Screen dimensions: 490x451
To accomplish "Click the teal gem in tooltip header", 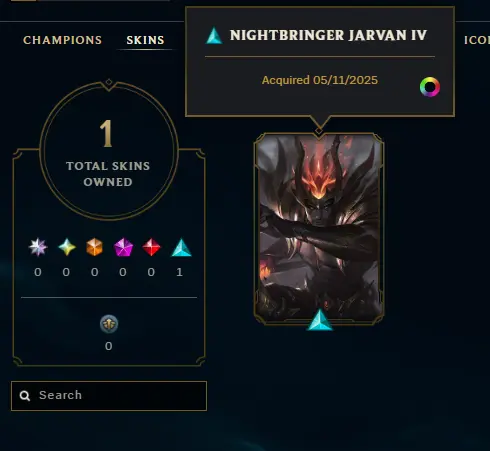I will point(214,36).
